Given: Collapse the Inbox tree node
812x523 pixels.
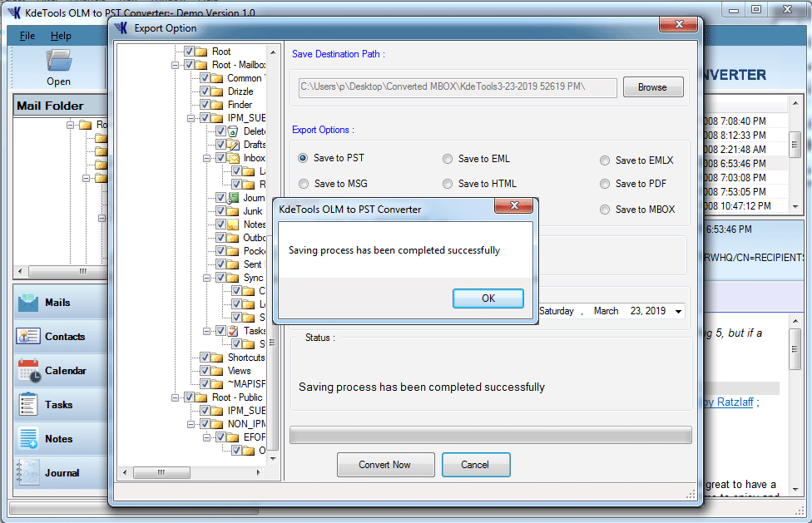Looking at the screenshot, I should click(x=207, y=158).
